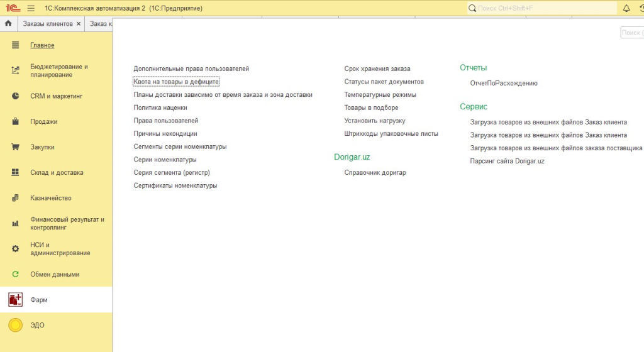
Task: Launch Парсинг сайта Dorigar.uz service
Action: (x=507, y=161)
